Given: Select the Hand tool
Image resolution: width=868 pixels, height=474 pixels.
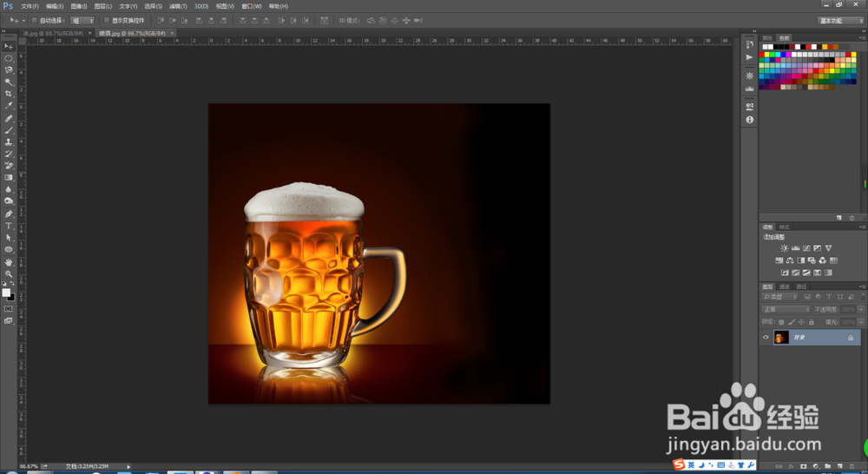Looking at the screenshot, I should [9, 262].
